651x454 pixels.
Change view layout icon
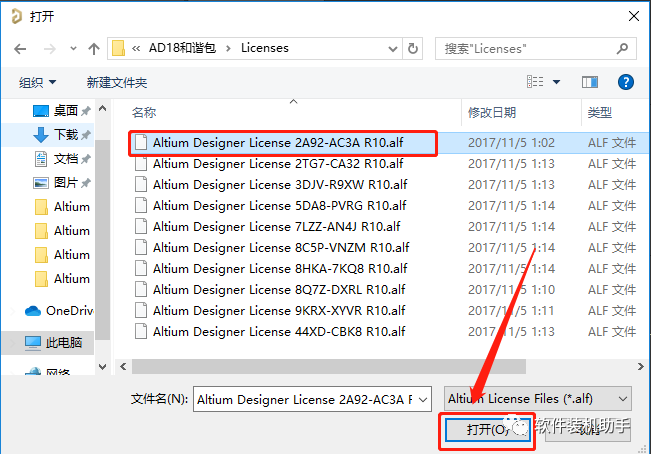pyautogui.click(x=535, y=81)
